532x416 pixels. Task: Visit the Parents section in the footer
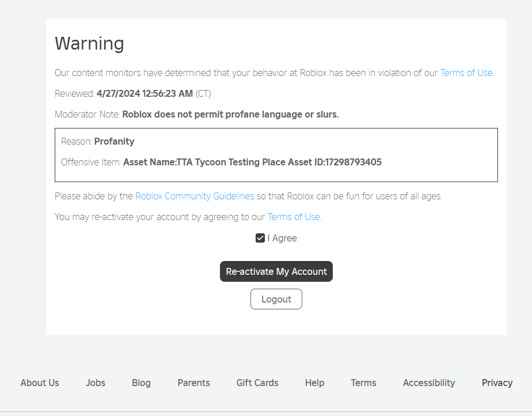click(193, 383)
